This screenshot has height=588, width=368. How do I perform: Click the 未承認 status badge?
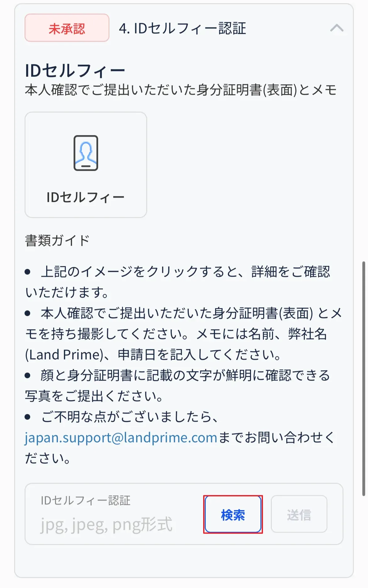click(x=67, y=28)
